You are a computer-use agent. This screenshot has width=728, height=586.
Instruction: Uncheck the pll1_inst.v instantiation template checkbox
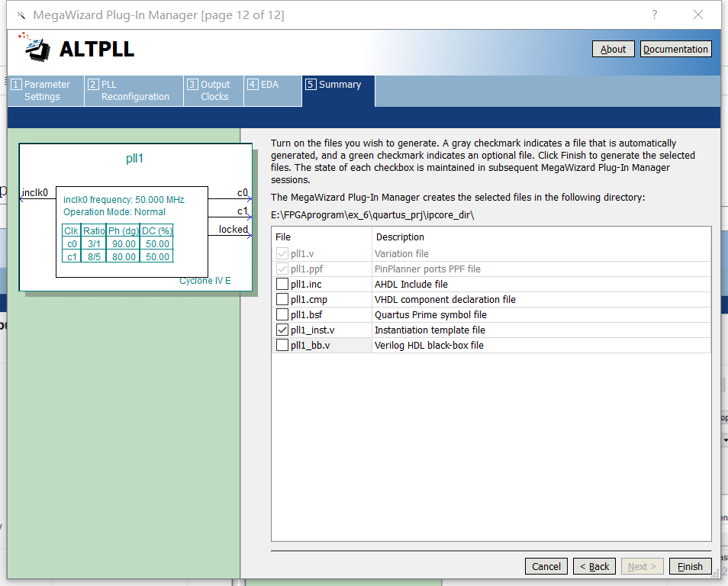point(282,330)
